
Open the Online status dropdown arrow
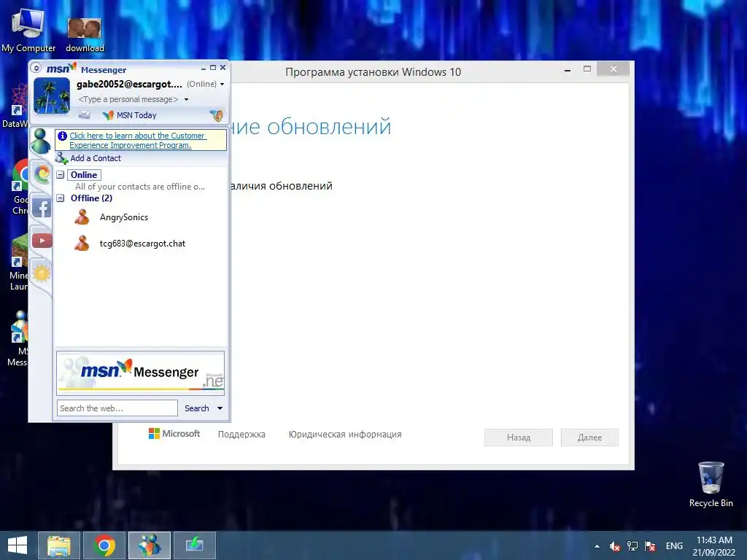point(222,85)
